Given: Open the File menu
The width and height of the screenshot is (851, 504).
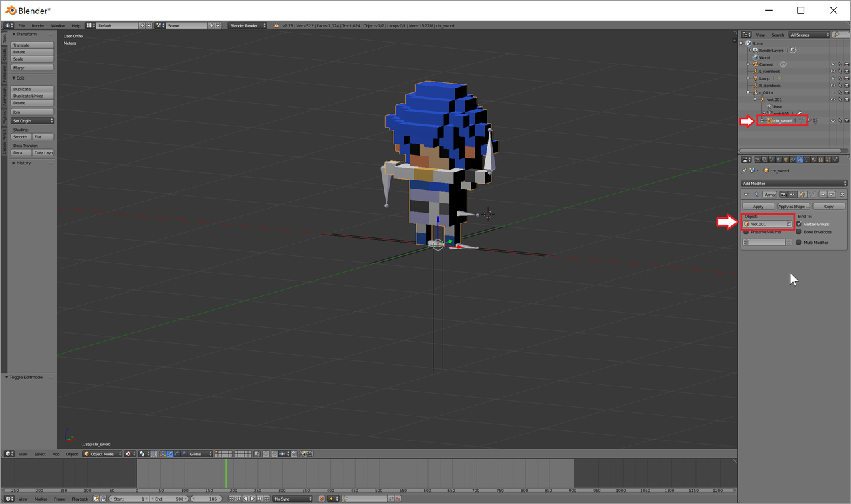Looking at the screenshot, I should [21, 25].
